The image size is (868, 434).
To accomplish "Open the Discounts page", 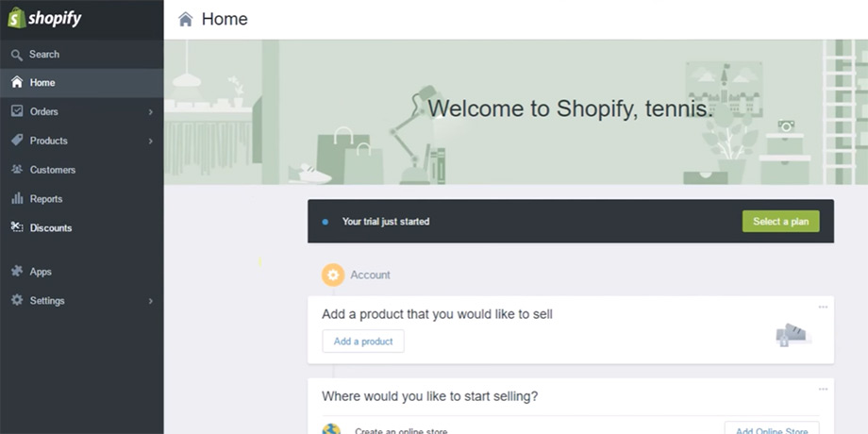I will (x=82, y=227).
